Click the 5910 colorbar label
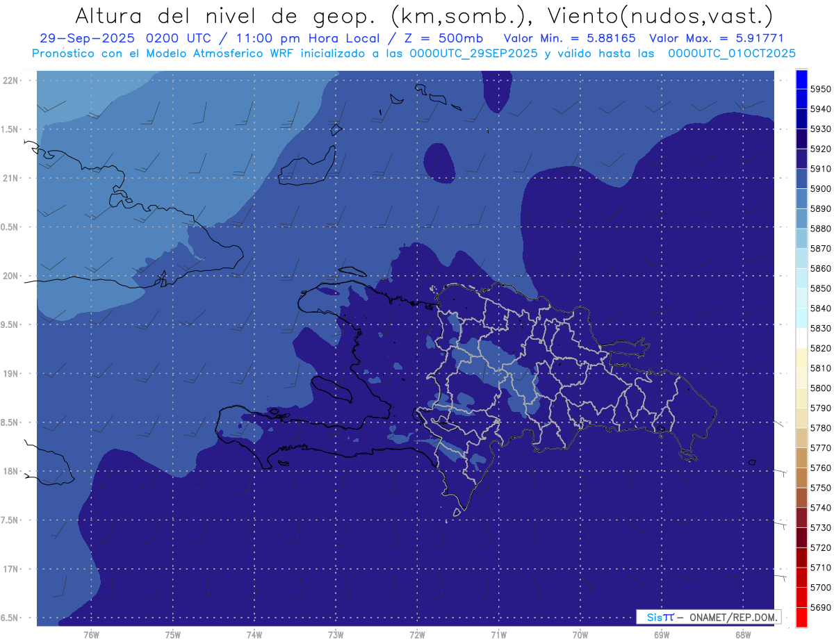834x644 pixels. click(820, 169)
